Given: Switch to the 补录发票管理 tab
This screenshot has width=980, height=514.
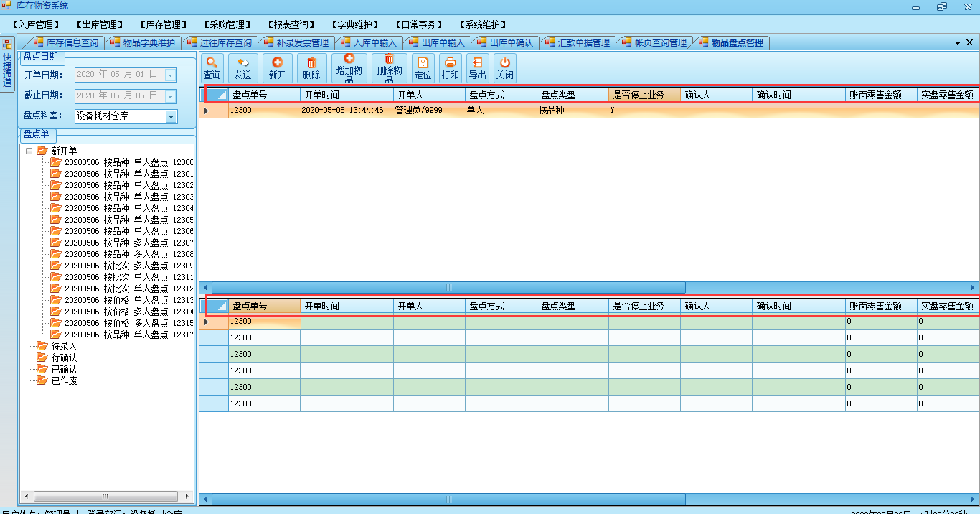Looking at the screenshot, I should (x=296, y=43).
